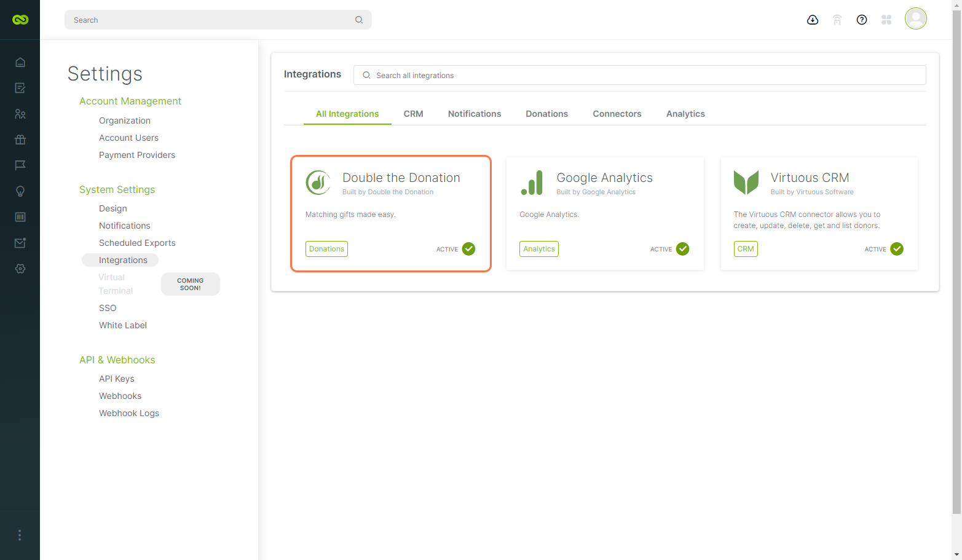
Task: Open the four-dot apps grid icon
Action: (x=886, y=20)
